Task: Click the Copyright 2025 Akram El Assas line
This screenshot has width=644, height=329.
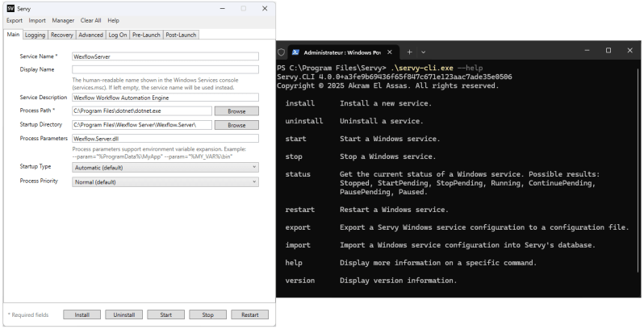Action: pos(387,85)
